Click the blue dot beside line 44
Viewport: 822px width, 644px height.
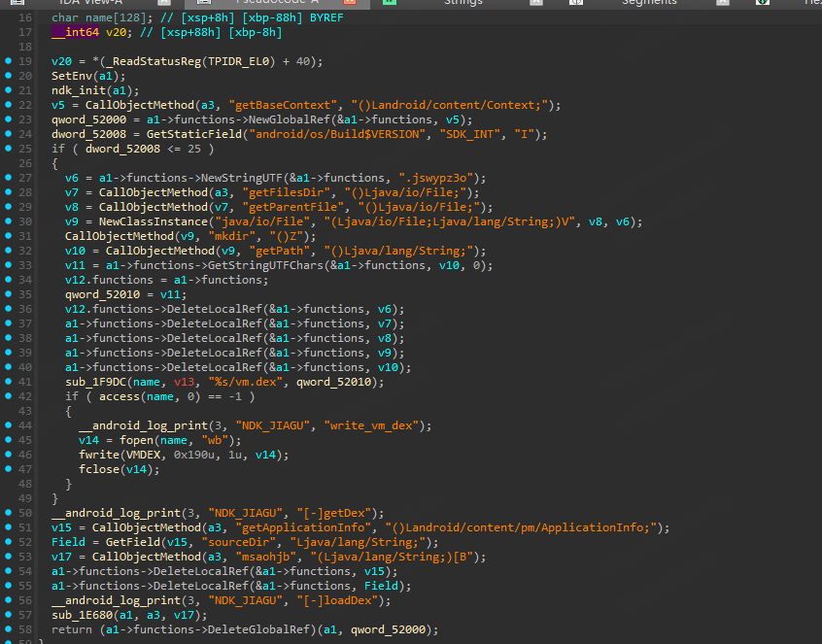[8, 425]
